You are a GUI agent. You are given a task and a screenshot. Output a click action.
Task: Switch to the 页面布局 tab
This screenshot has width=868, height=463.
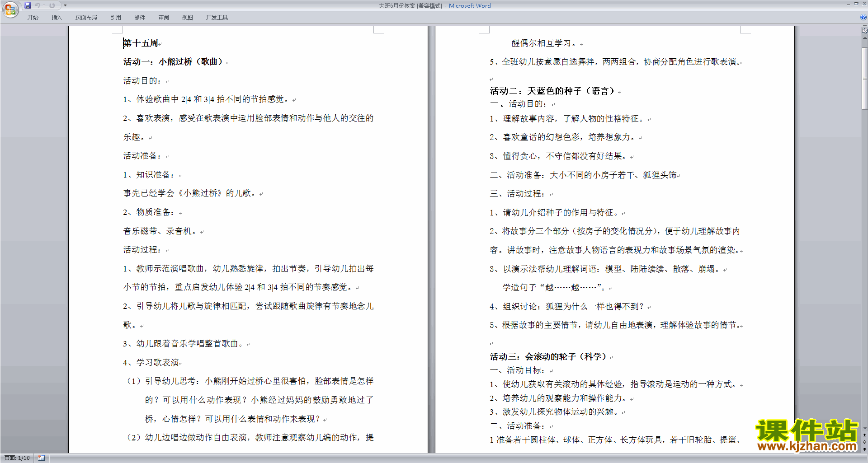pyautogui.click(x=86, y=18)
